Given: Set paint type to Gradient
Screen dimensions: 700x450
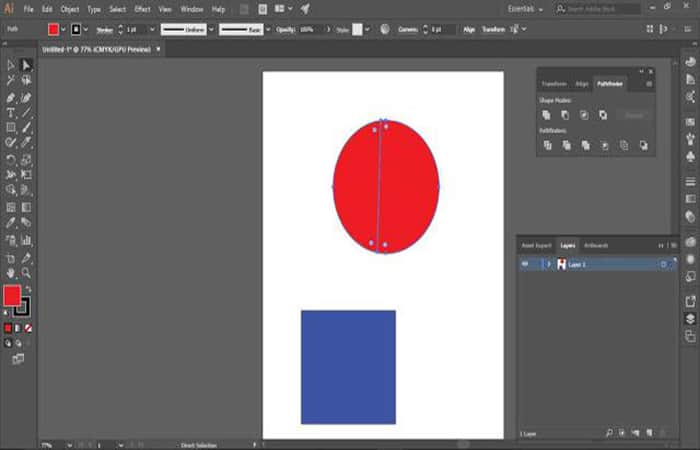Looking at the screenshot, I should click(x=18, y=329).
